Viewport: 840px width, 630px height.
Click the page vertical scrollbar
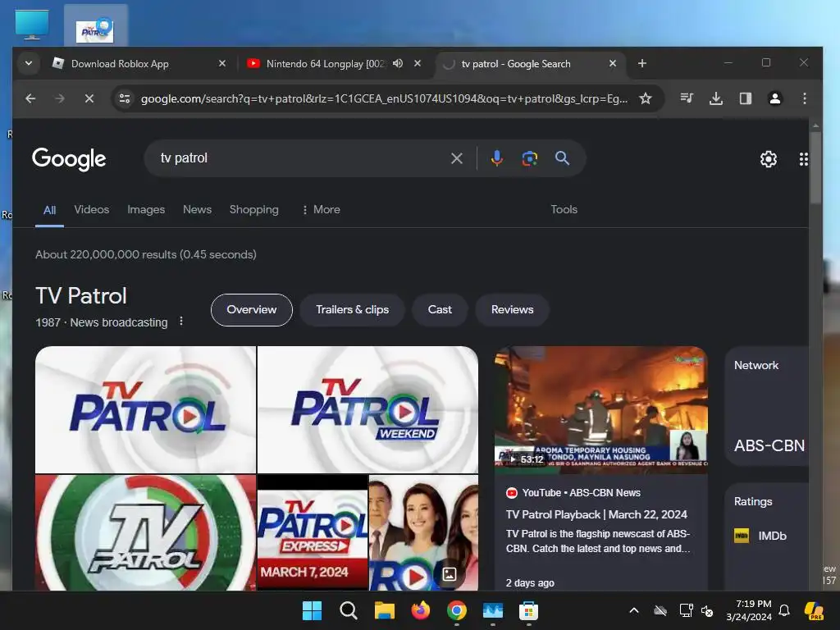pyautogui.click(x=815, y=167)
